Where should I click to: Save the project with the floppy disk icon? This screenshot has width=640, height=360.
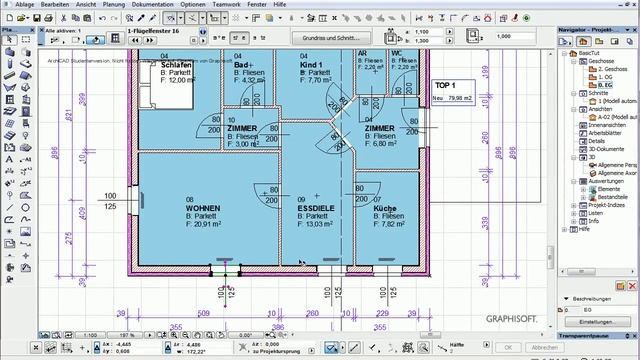coord(37,18)
